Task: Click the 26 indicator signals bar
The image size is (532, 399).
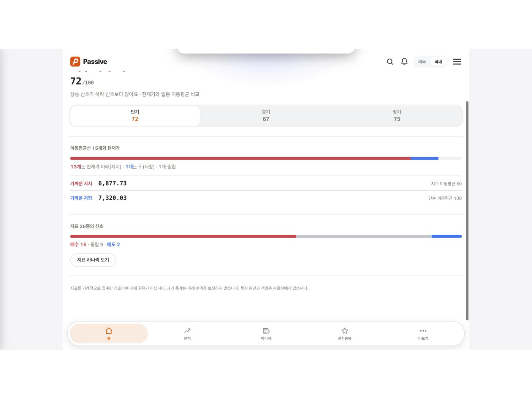Action: click(266, 236)
